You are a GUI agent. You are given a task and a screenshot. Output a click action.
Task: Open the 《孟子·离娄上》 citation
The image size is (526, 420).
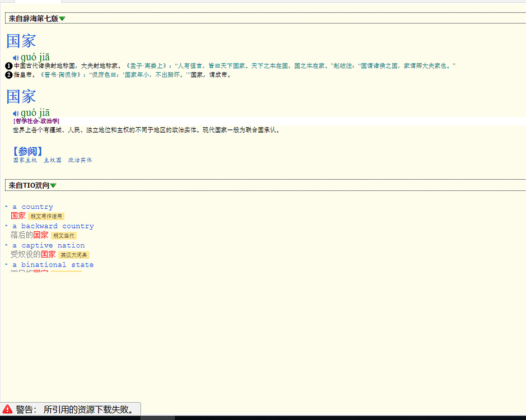tap(146, 66)
